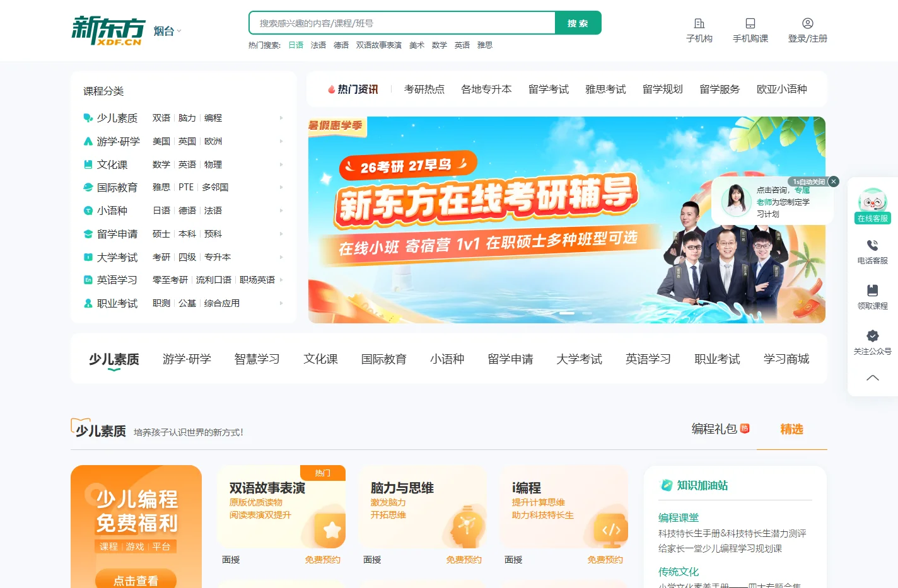
Task: Switch to the 智慧学习 tab
Action: click(x=257, y=359)
